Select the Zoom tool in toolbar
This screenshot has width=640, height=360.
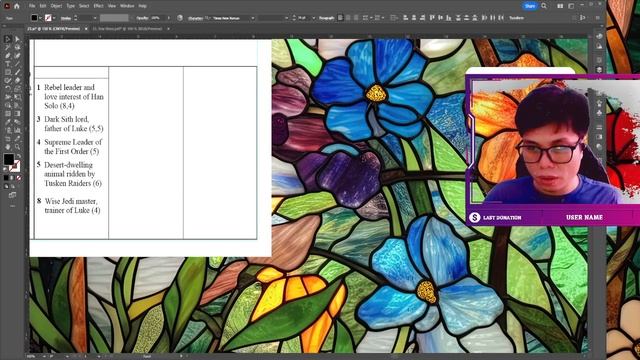(17, 147)
